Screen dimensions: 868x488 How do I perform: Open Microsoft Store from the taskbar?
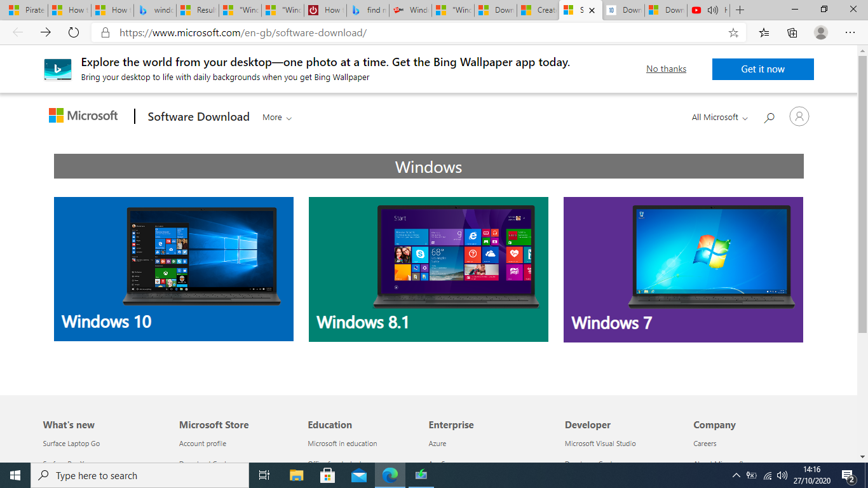pyautogui.click(x=327, y=475)
